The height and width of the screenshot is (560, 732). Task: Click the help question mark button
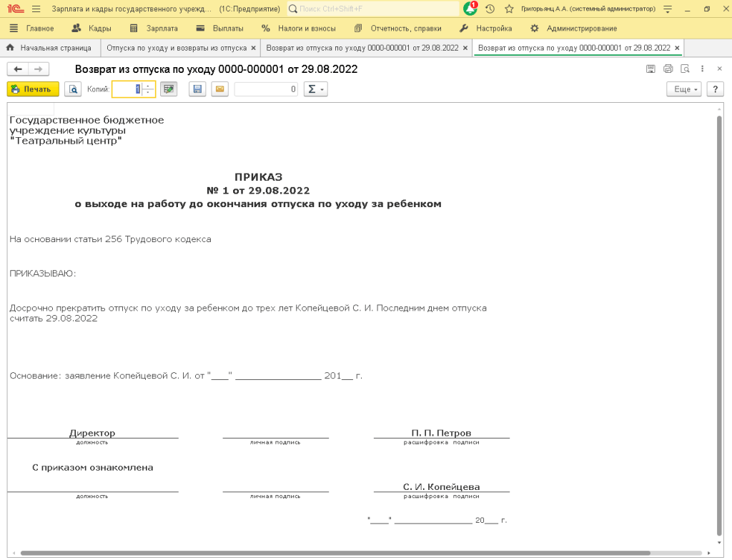pyautogui.click(x=715, y=89)
